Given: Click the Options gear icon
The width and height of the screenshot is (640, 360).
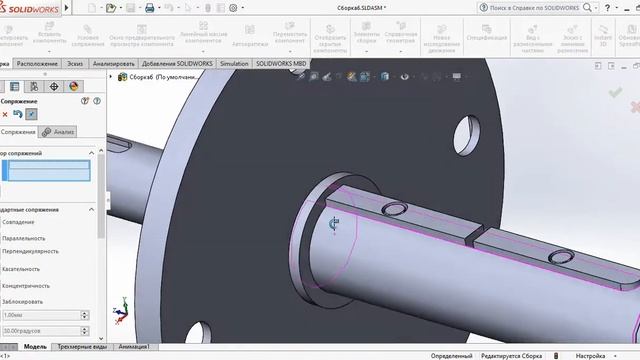Looking at the screenshot, I should tap(233, 8).
